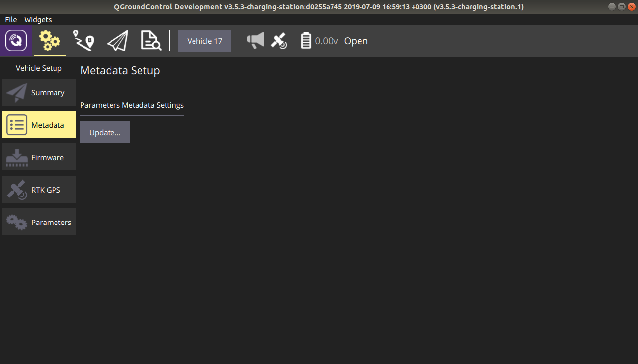Open the File menu

[x=11, y=20]
